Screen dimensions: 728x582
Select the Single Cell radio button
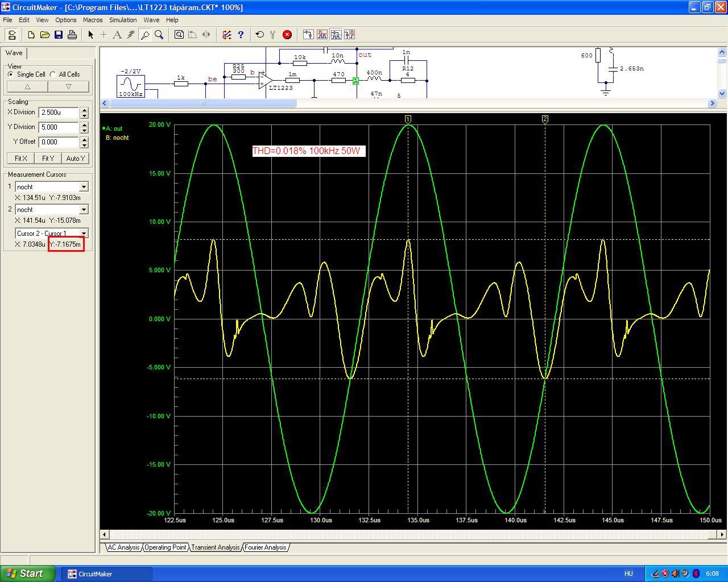(x=11, y=74)
